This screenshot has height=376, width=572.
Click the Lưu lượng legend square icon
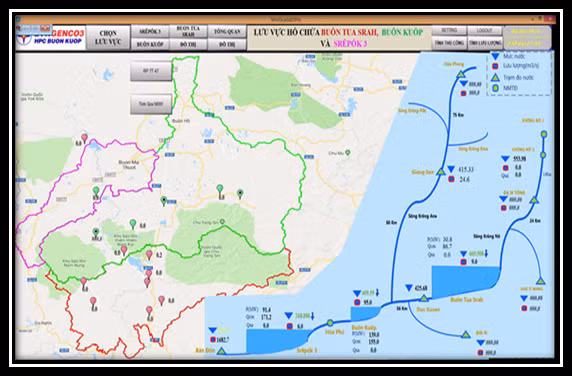(495, 66)
